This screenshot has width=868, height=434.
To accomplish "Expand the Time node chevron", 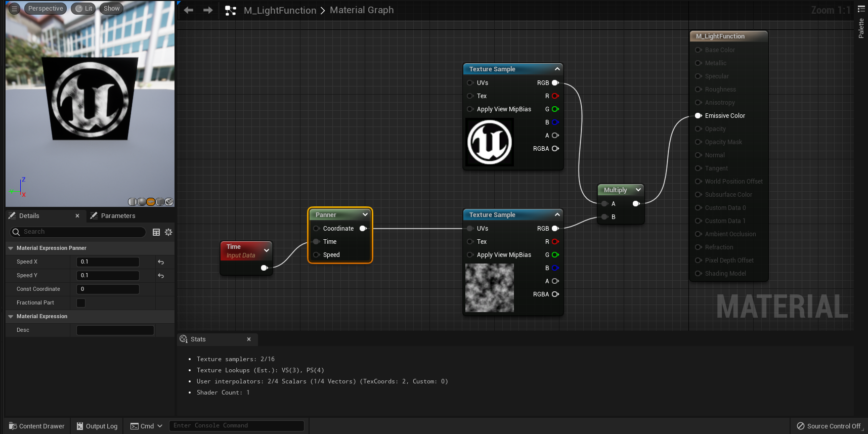I will [x=267, y=250].
